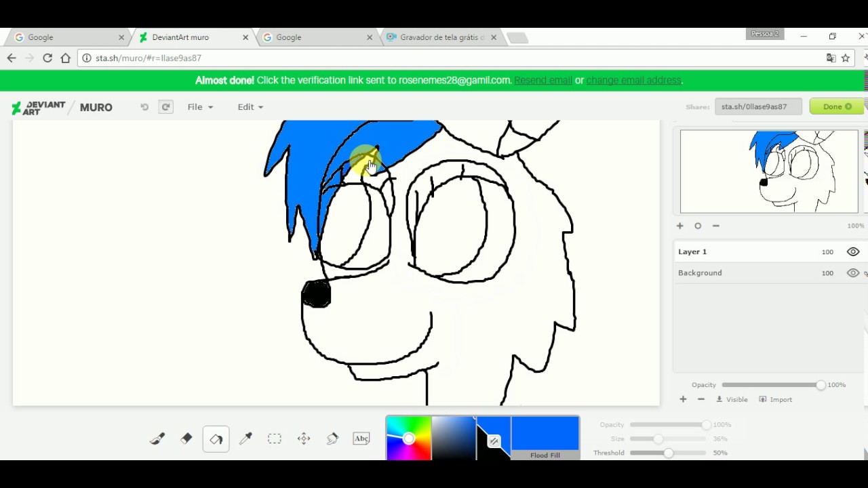Click the share URL field
This screenshot has height=488, width=868.
click(758, 106)
